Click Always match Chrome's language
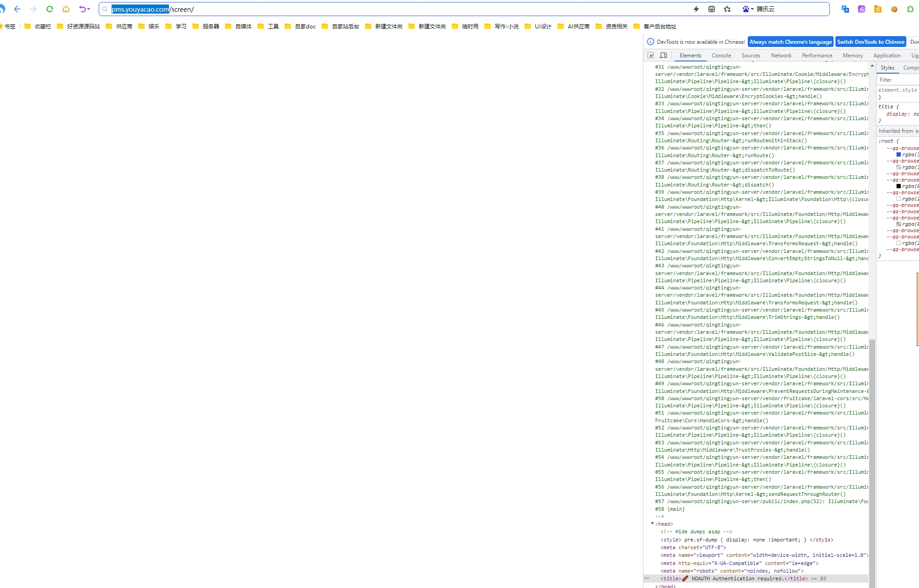 point(790,42)
